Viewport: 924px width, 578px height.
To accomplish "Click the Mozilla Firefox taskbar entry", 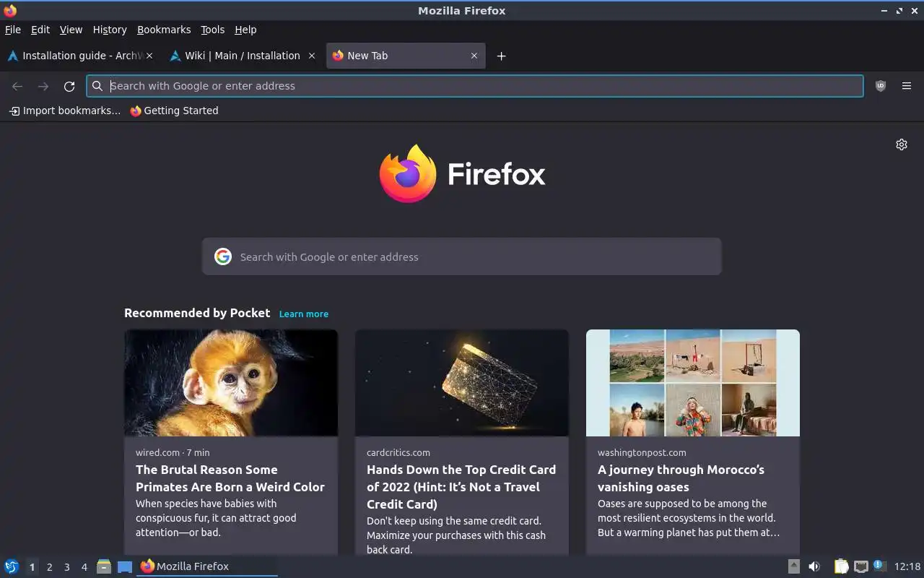I will point(207,566).
